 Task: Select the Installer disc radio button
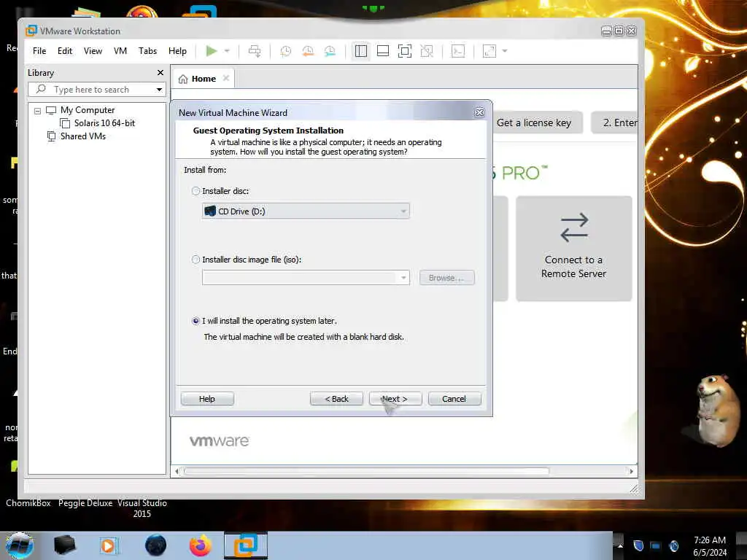(196, 191)
